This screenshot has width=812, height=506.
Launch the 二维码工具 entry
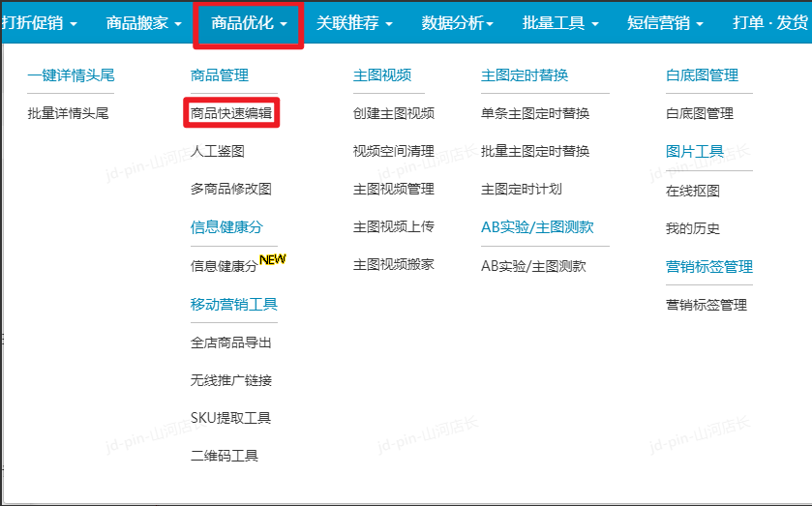pos(225,456)
